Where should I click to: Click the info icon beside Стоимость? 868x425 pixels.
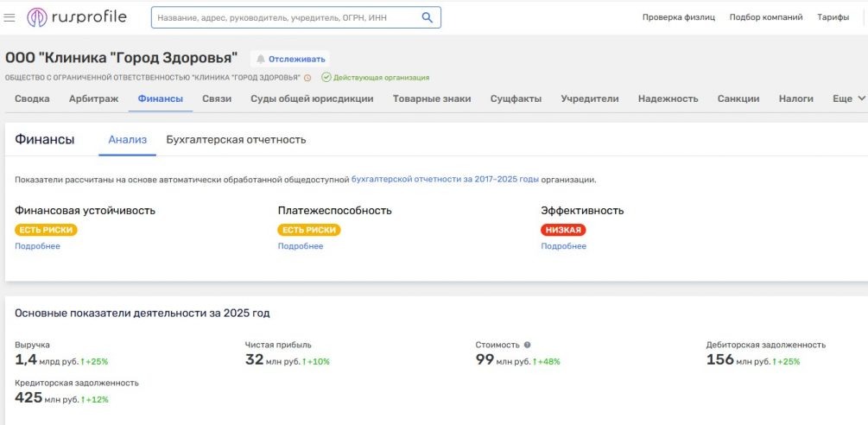[527, 345]
